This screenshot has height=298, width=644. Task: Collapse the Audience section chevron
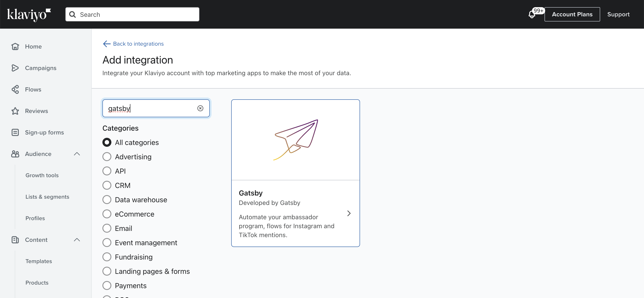pos(77,154)
